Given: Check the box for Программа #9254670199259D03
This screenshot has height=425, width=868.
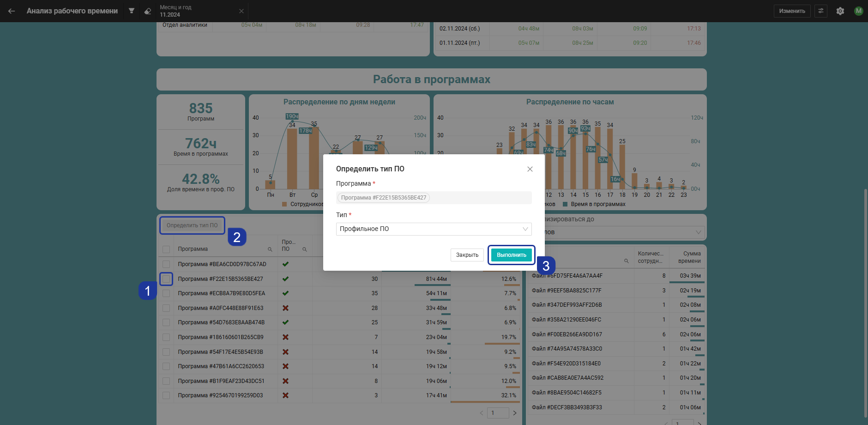Looking at the screenshot, I should [166, 395].
